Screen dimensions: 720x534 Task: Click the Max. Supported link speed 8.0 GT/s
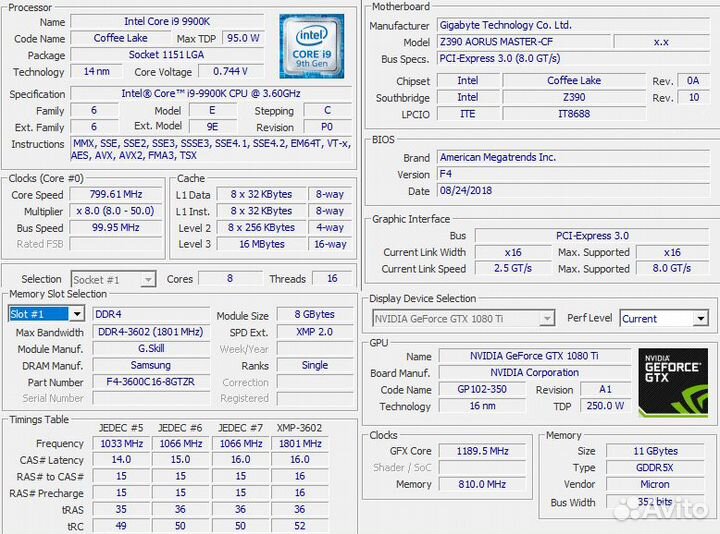(672, 268)
